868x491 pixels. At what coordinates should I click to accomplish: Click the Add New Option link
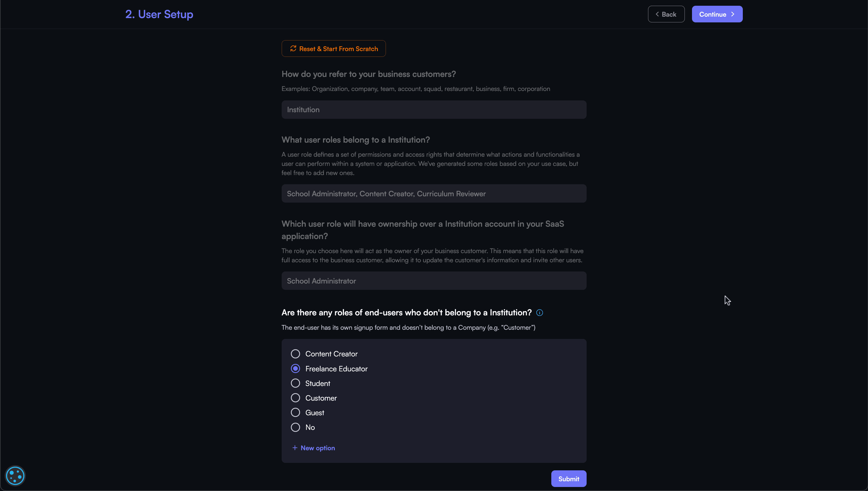313,447
